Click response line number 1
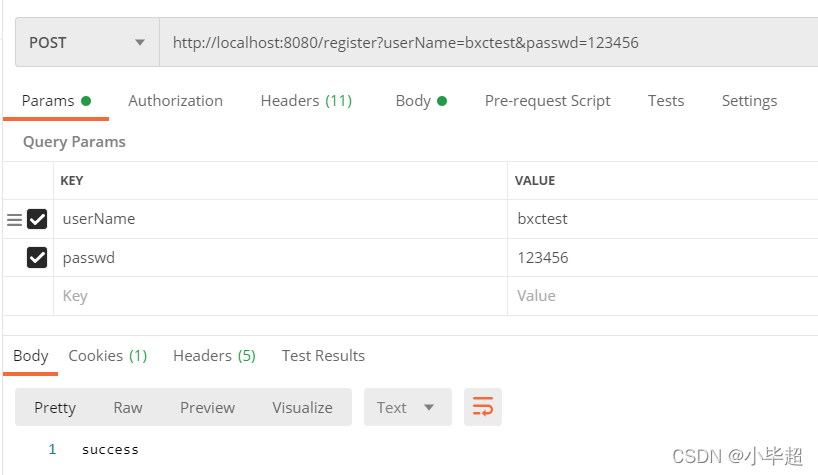Screen dimensions: 818x475 point(52,449)
